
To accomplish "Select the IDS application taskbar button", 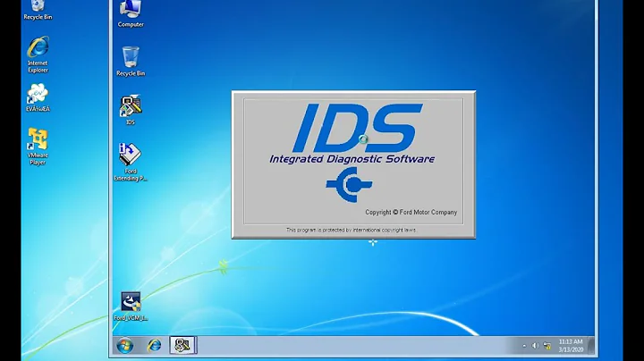I will (182, 345).
